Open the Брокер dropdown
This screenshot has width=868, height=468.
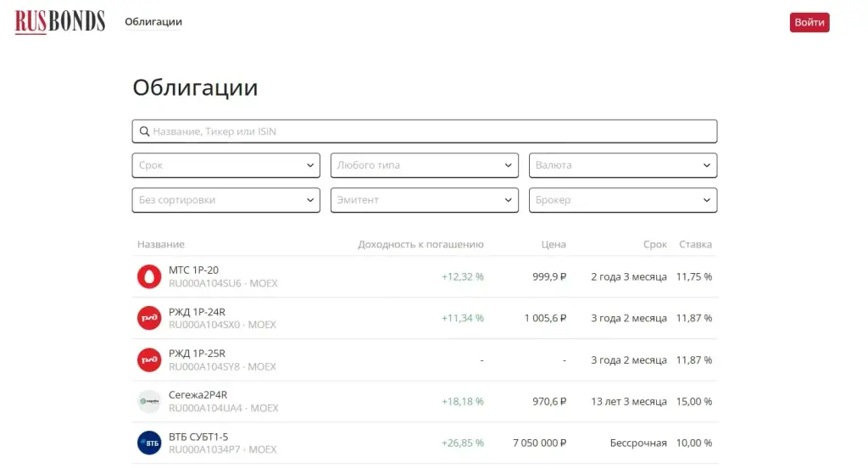pos(623,200)
